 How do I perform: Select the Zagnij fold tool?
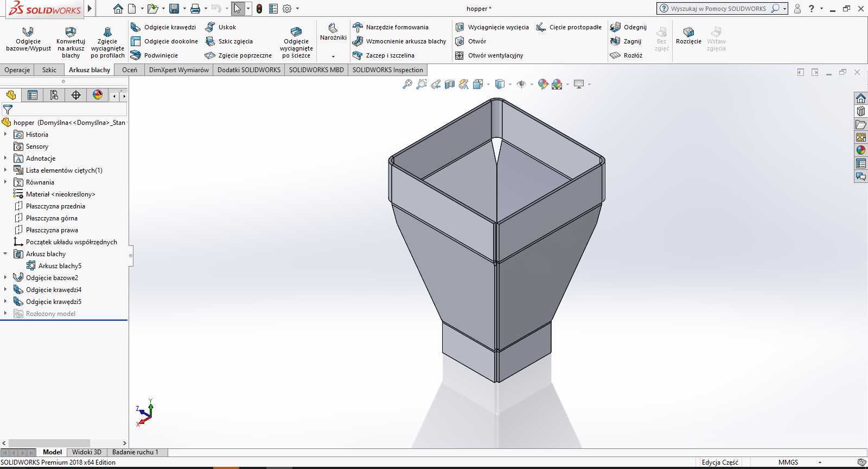[x=626, y=41]
